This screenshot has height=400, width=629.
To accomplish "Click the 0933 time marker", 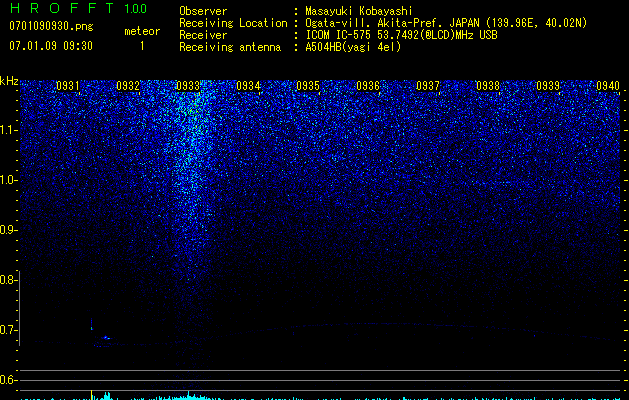I will pos(188,86).
